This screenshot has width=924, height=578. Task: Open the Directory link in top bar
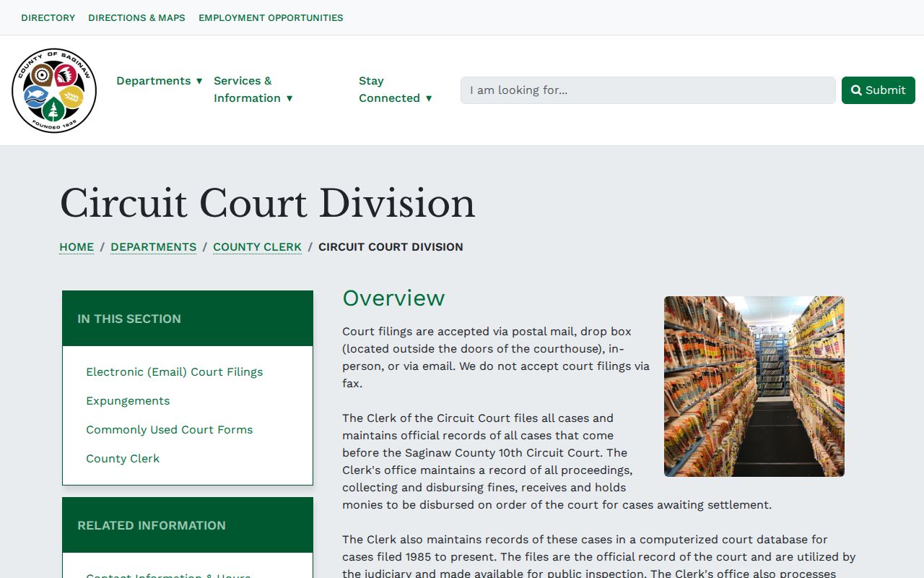[48, 17]
